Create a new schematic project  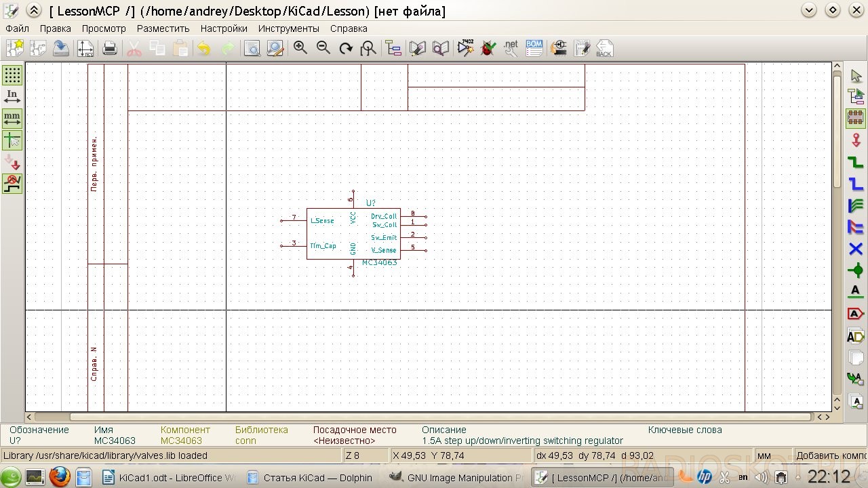(x=15, y=48)
